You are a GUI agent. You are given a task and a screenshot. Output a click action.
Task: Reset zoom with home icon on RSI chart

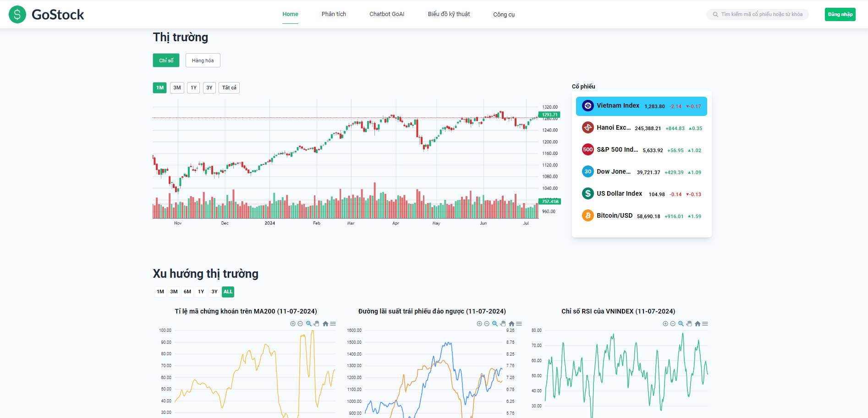(x=698, y=324)
